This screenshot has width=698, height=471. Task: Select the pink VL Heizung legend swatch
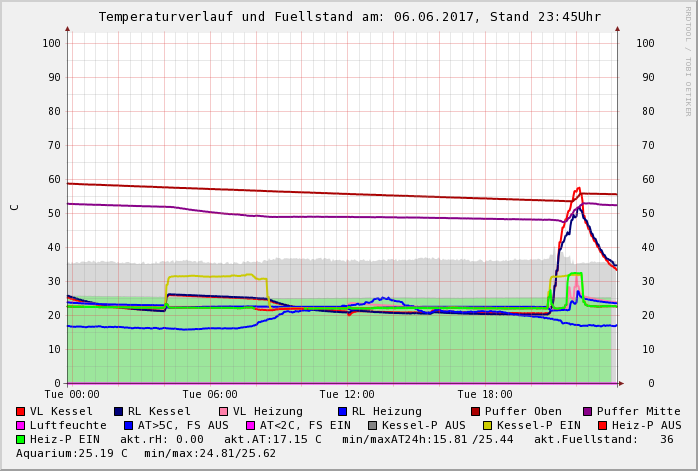[x=223, y=412]
